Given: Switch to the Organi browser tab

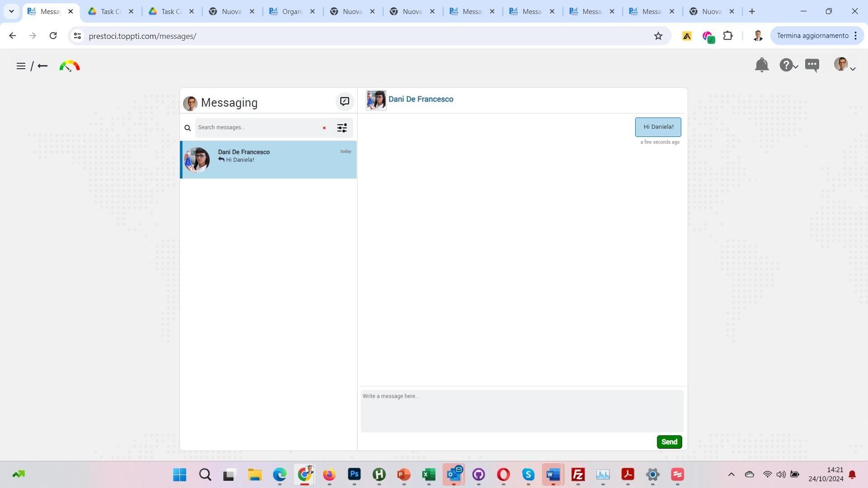Looking at the screenshot, I should tap(292, 12).
